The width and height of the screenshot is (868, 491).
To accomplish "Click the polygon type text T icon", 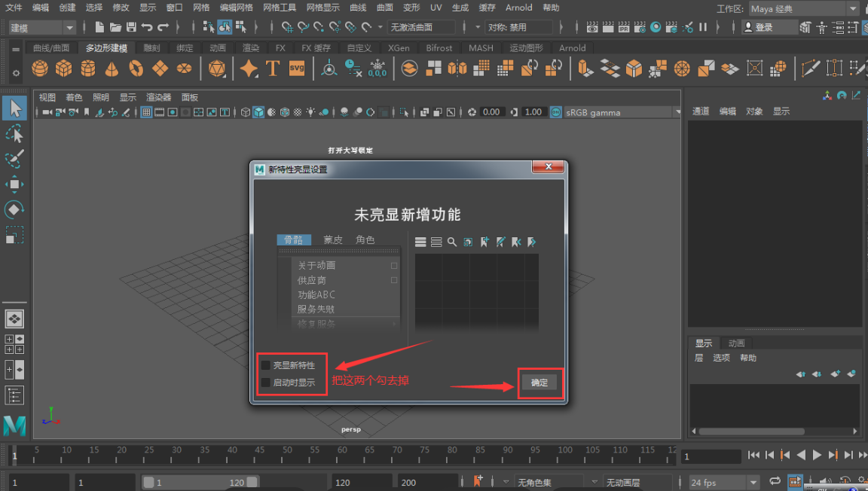I will click(272, 69).
